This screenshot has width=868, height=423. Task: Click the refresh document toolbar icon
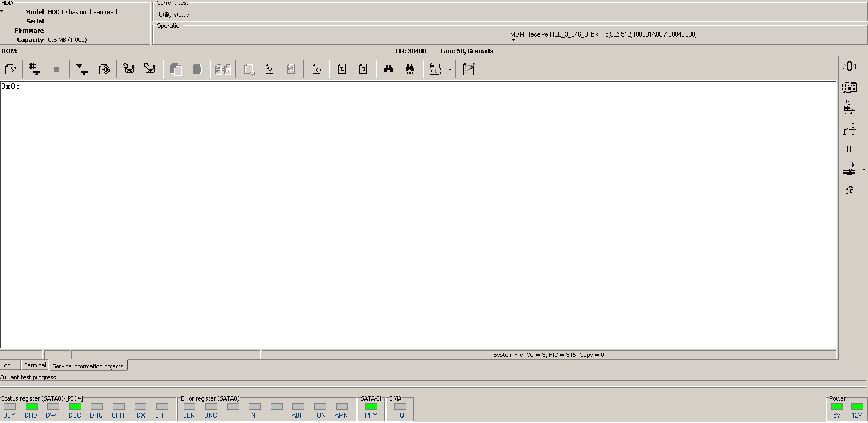105,69
